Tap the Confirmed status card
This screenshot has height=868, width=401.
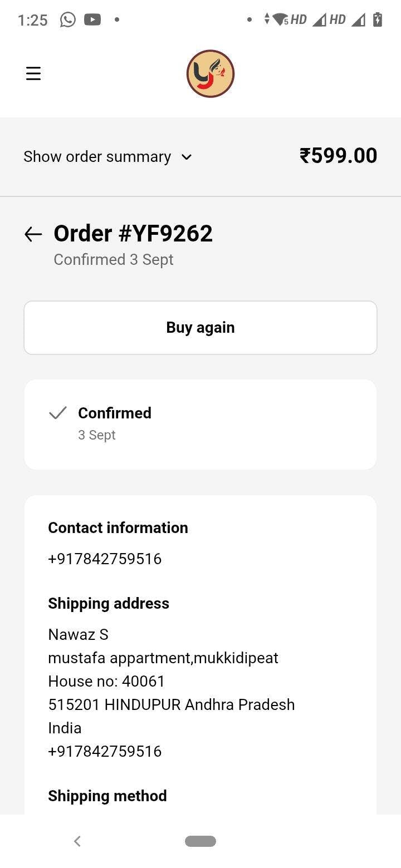200,425
